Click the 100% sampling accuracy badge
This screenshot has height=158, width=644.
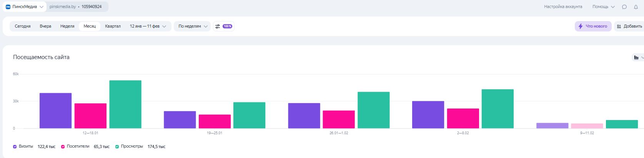[x=227, y=26]
